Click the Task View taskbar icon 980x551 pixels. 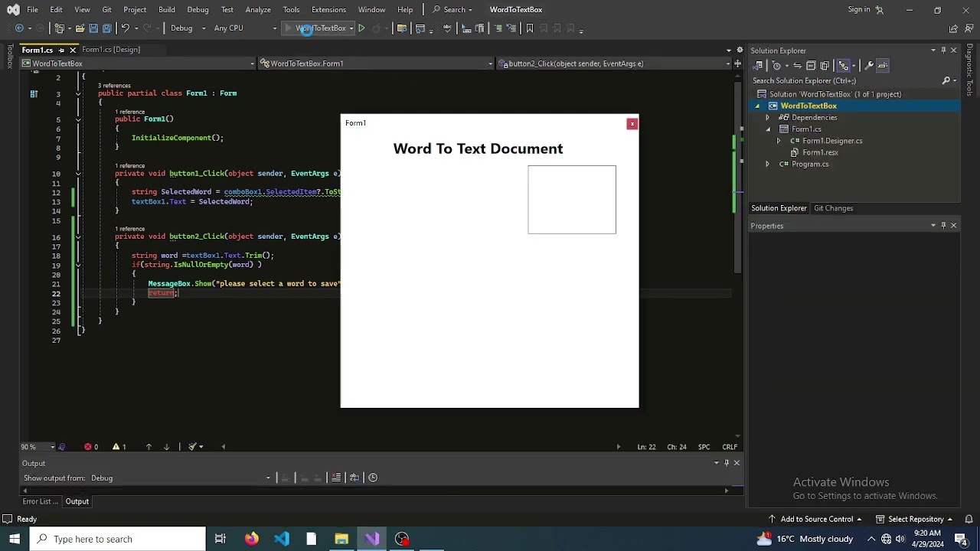(220, 539)
